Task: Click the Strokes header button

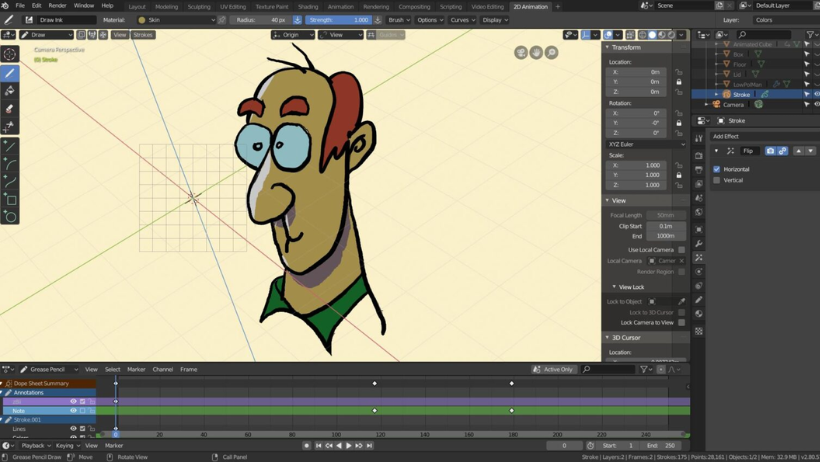Action: point(143,35)
